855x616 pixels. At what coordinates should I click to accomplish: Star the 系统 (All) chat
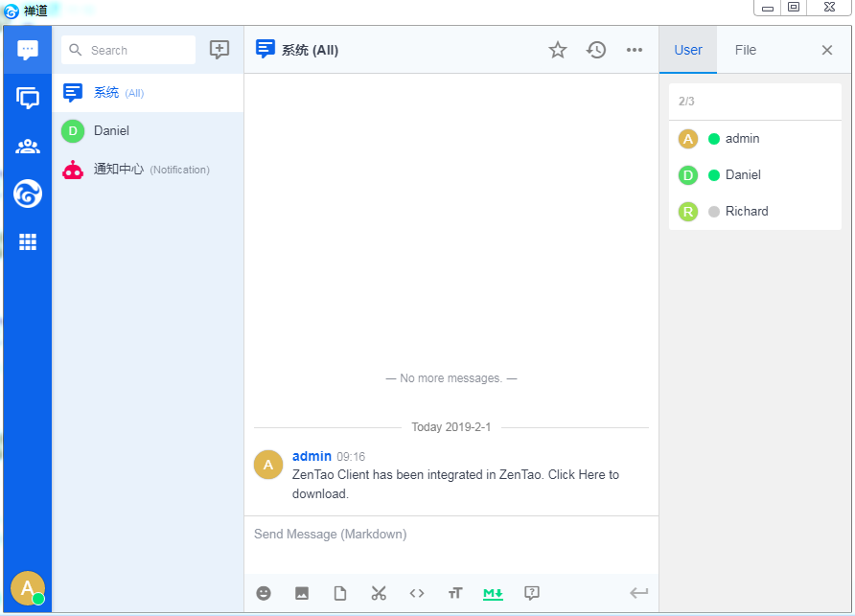(558, 50)
